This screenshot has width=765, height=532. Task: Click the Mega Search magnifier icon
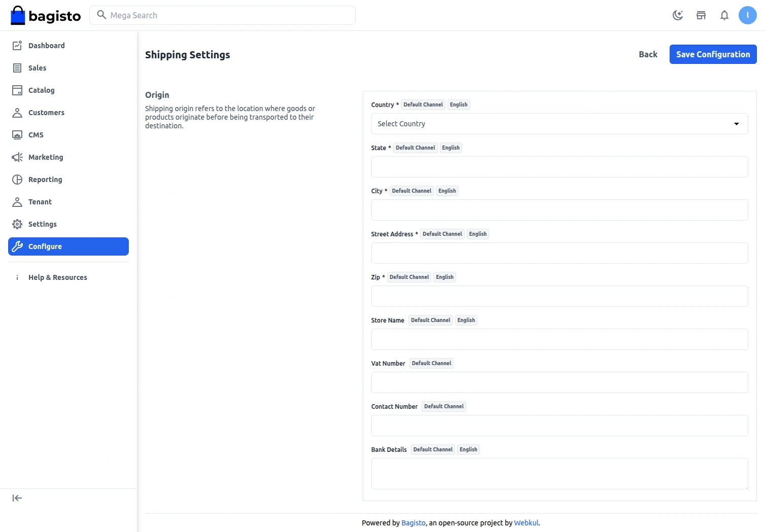[x=101, y=15]
